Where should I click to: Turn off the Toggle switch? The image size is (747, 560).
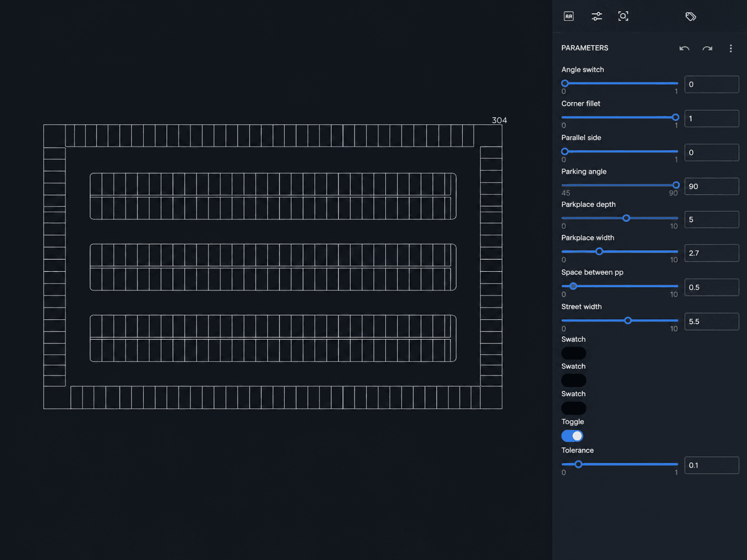pos(572,436)
